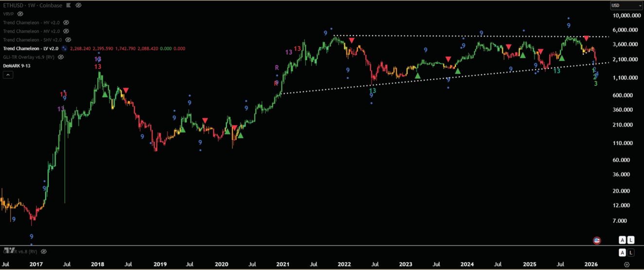Collapse the indicator legend with the chevron
644x270 pixels.
(8, 75)
